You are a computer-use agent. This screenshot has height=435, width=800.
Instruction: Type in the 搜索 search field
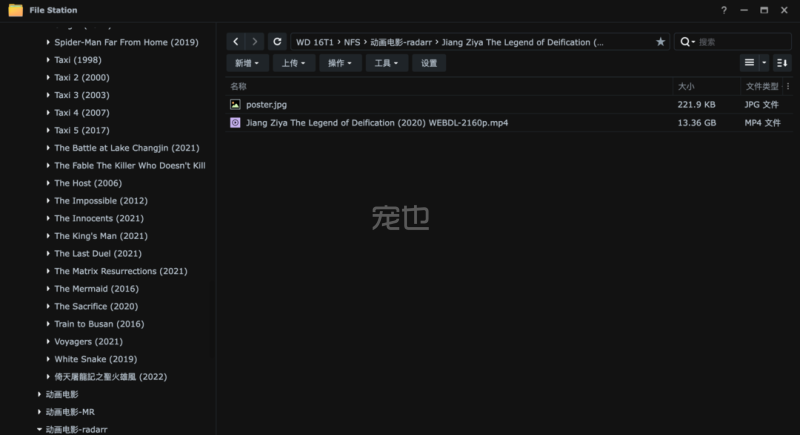(x=740, y=42)
